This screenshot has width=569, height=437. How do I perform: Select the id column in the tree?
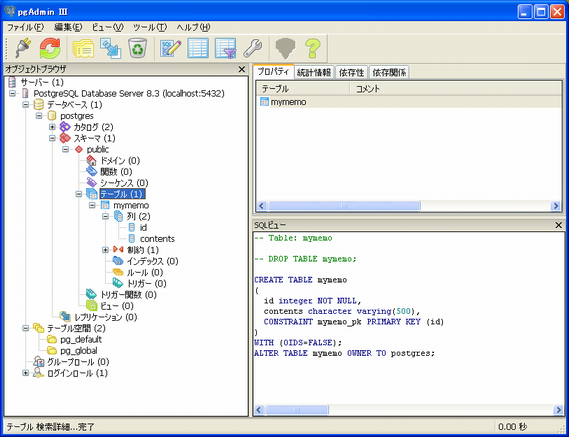pyautogui.click(x=143, y=228)
